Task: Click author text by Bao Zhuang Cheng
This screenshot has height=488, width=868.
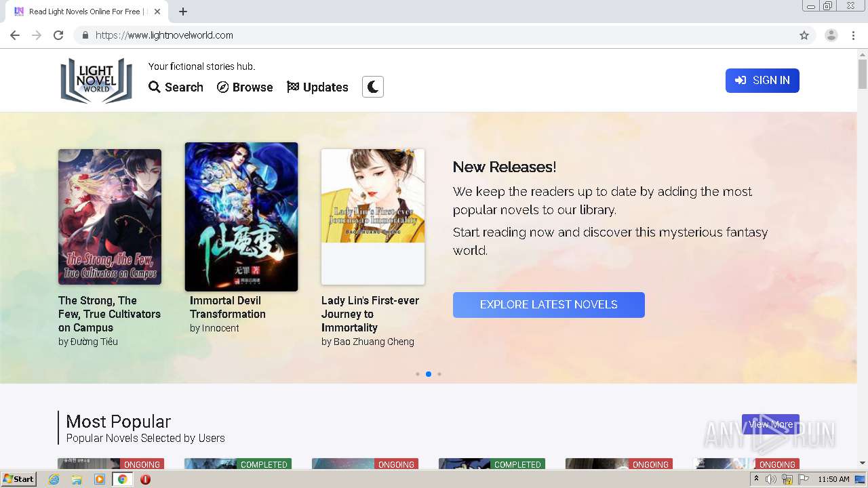Action: pyautogui.click(x=368, y=342)
